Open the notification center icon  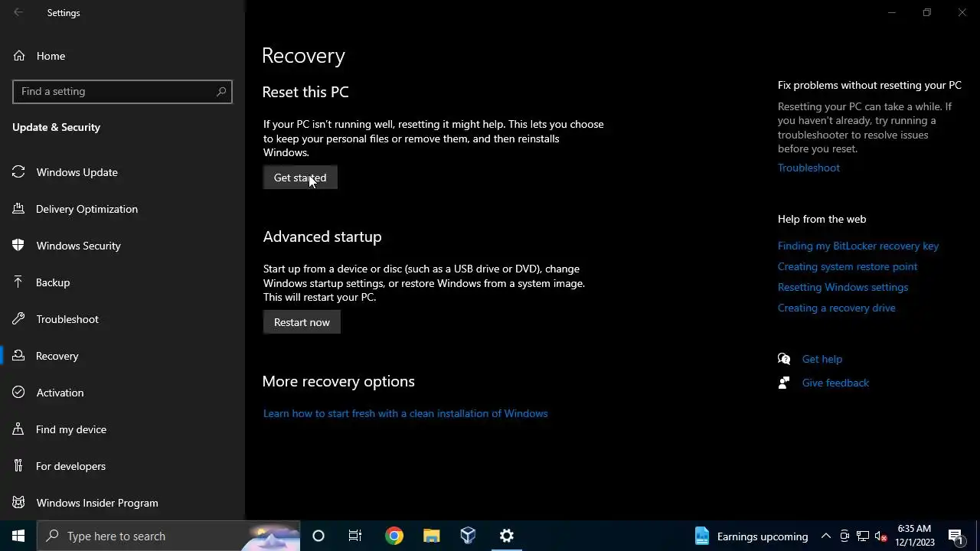[955, 536]
